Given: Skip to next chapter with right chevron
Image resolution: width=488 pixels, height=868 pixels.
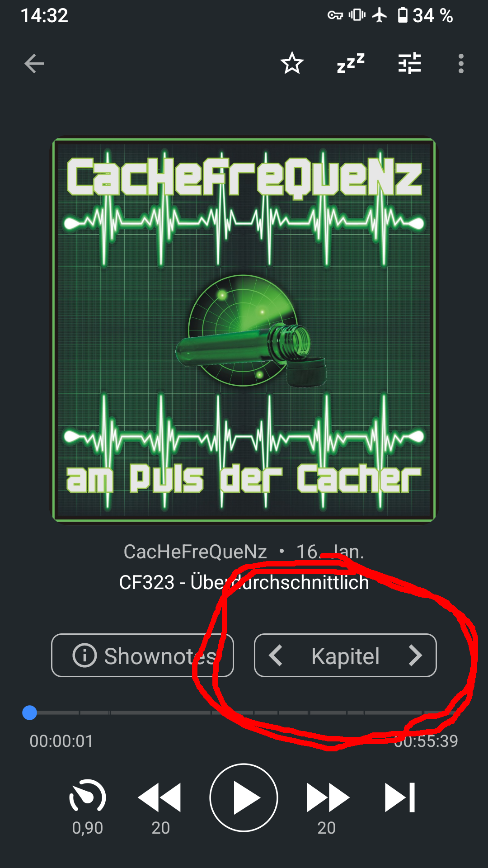Looking at the screenshot, I should (415, 656).
